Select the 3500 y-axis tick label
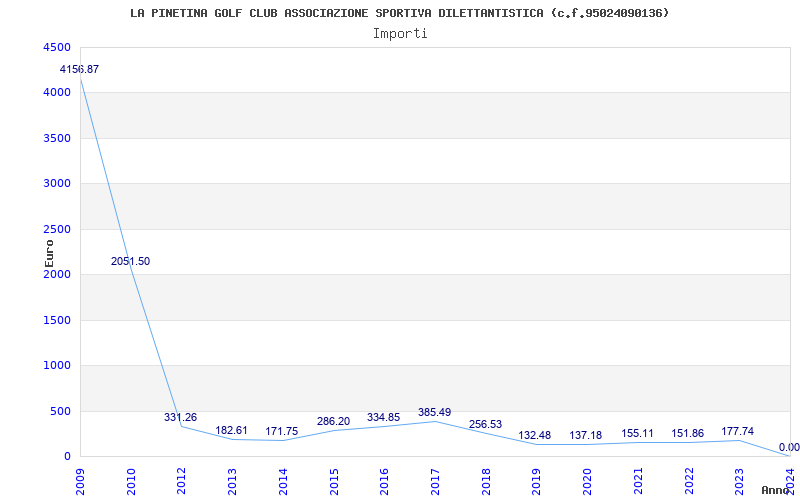The width and height of the screenshot is (800, 500). tap(56, 138)
